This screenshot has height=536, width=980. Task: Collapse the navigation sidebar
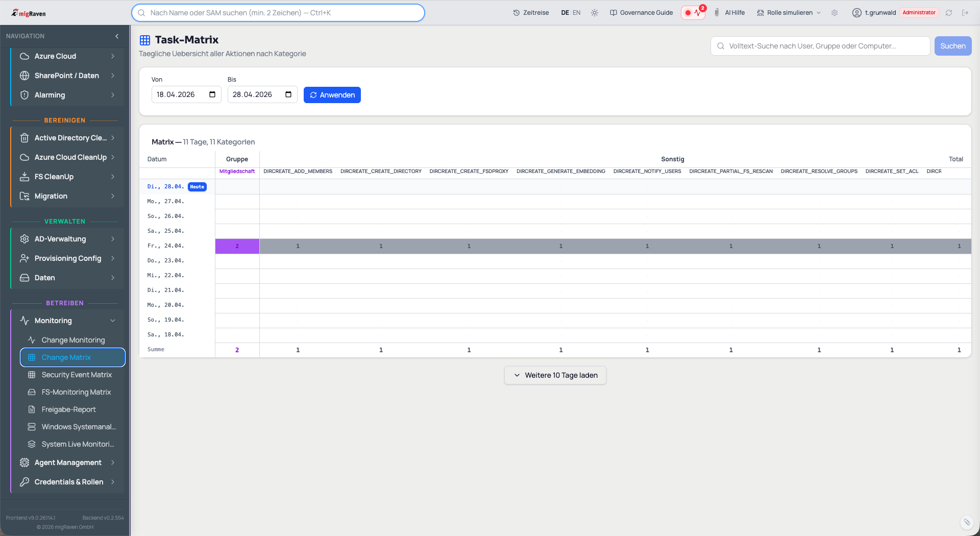117,36
